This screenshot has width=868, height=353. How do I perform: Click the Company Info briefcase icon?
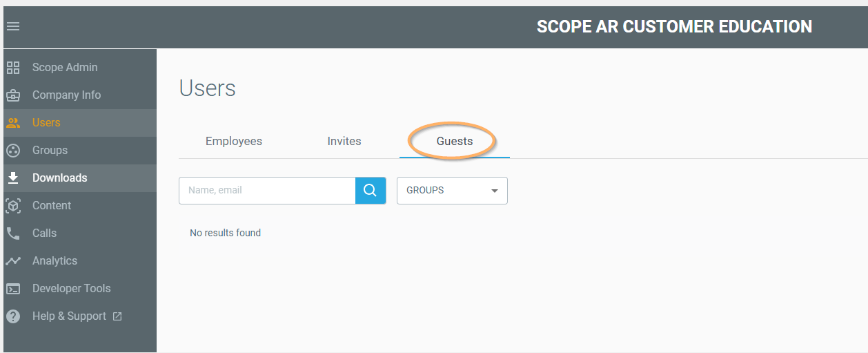point(13,95)
